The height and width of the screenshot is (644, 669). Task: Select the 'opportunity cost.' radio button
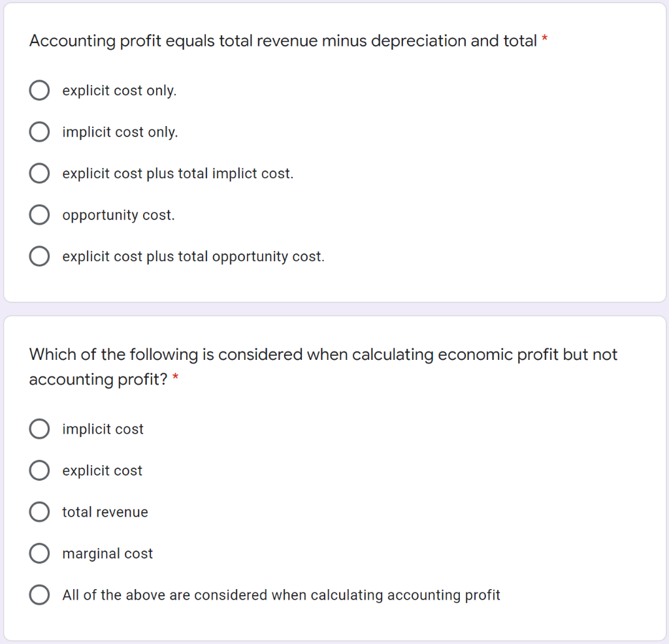point(39,214)
